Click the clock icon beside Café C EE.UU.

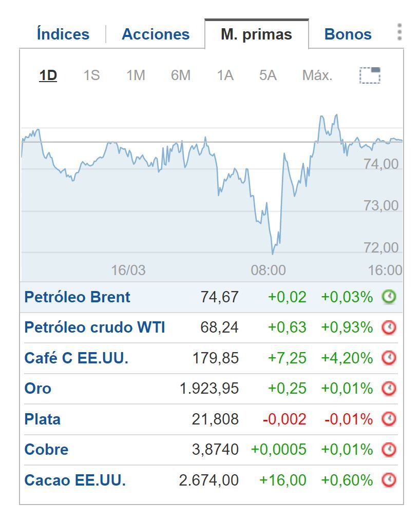coord(389,358)
